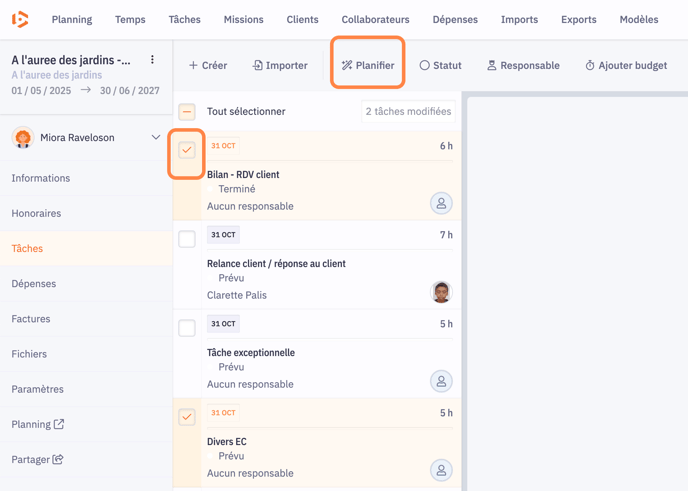Check the Relance client task checkbox
The width and height of the screenshot is (688, 491).
coord(187,239)
